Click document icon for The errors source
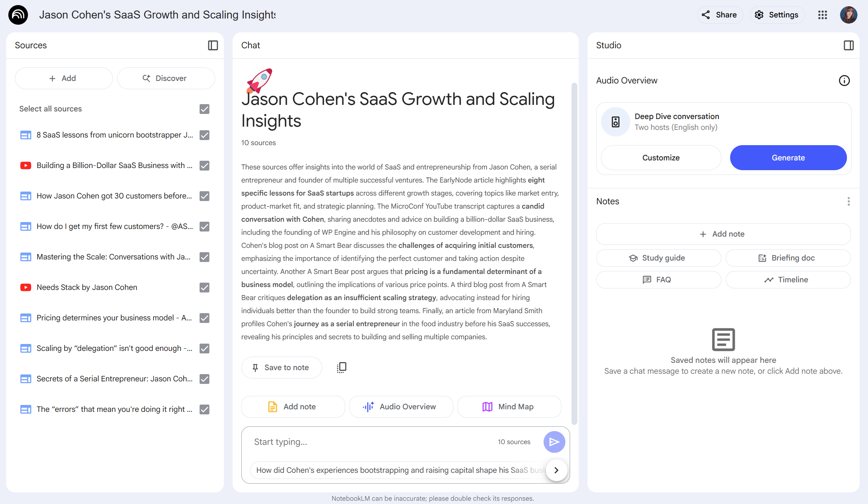 [25, 409]
